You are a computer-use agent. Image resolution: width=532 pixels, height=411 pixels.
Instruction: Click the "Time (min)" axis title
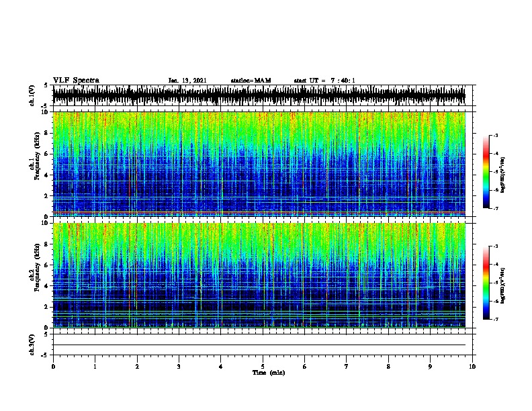click(269, 373)
